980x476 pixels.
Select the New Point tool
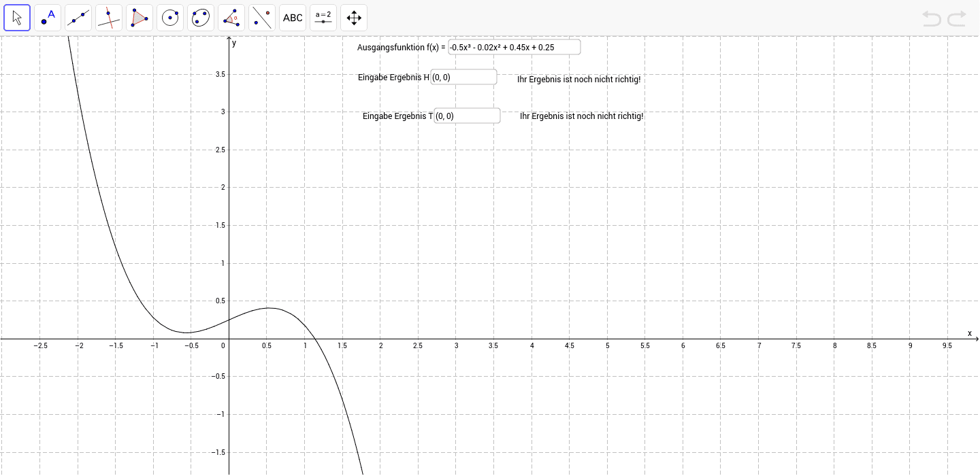point(48,18)
